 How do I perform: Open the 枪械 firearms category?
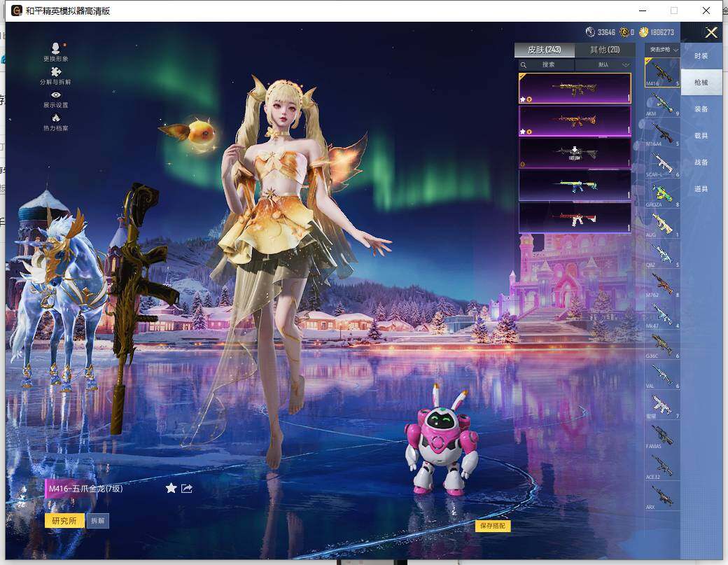pos(701,82)
